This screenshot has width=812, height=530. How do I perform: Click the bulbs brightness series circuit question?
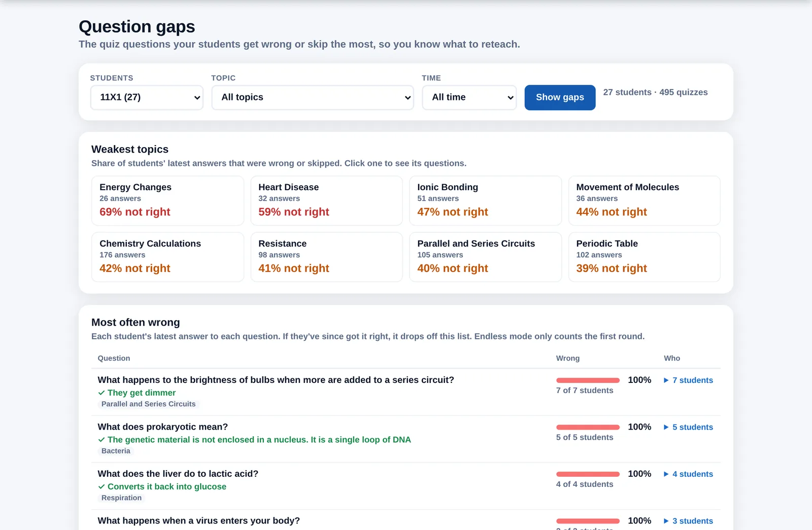(x=276, y=380)
